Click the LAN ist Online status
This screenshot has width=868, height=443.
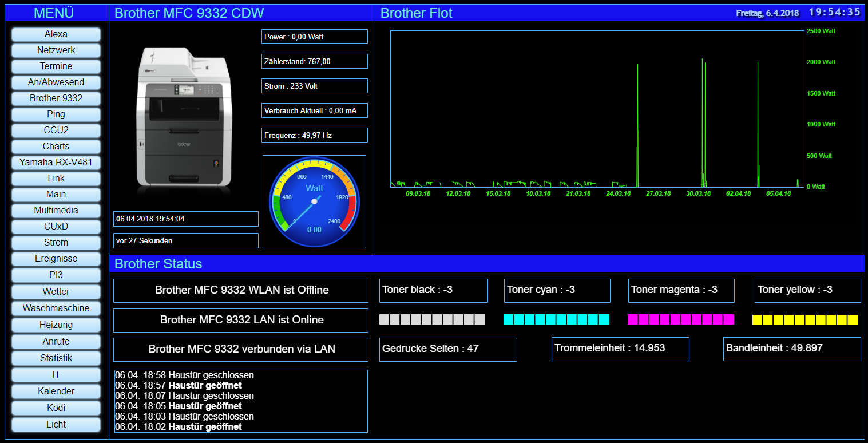click(241, 321)
